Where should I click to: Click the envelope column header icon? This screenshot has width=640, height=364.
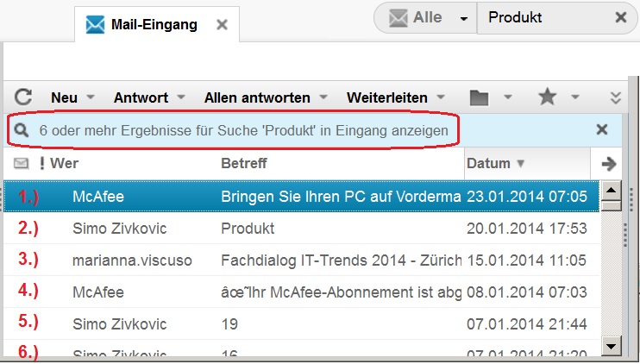coord(22,163)
